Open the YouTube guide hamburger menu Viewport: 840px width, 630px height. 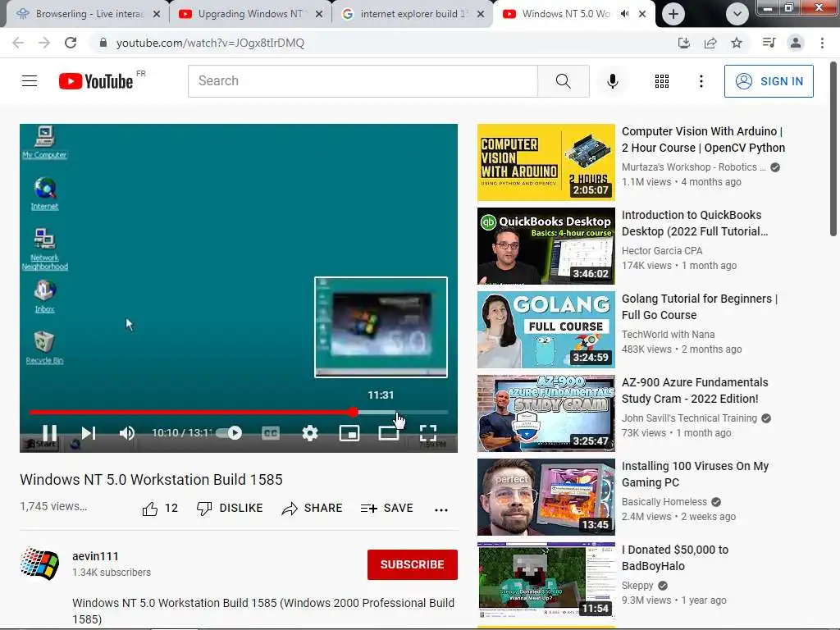click(30, 81)
